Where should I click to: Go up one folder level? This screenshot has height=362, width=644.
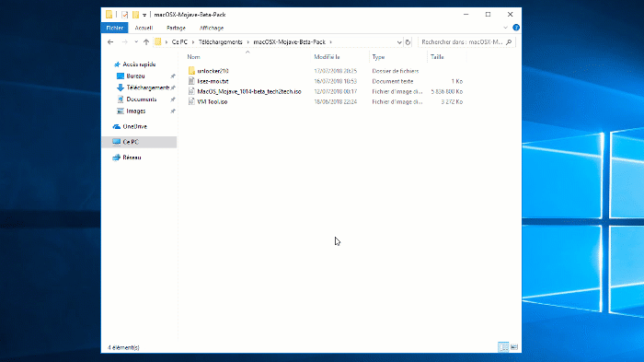tap(146, 42)
